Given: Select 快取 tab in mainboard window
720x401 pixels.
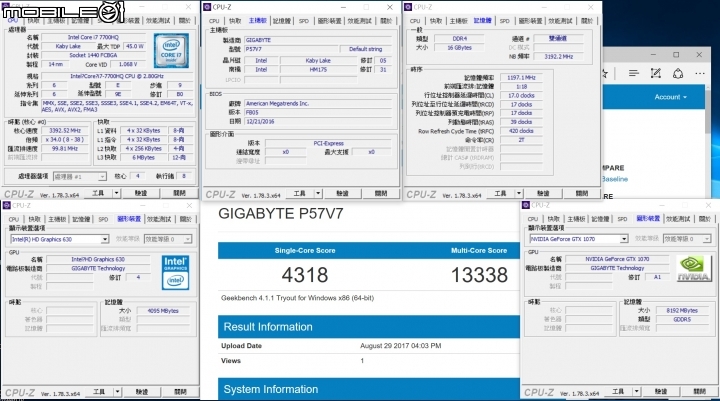Looking at the screenshot, I should tap(235, 21).
